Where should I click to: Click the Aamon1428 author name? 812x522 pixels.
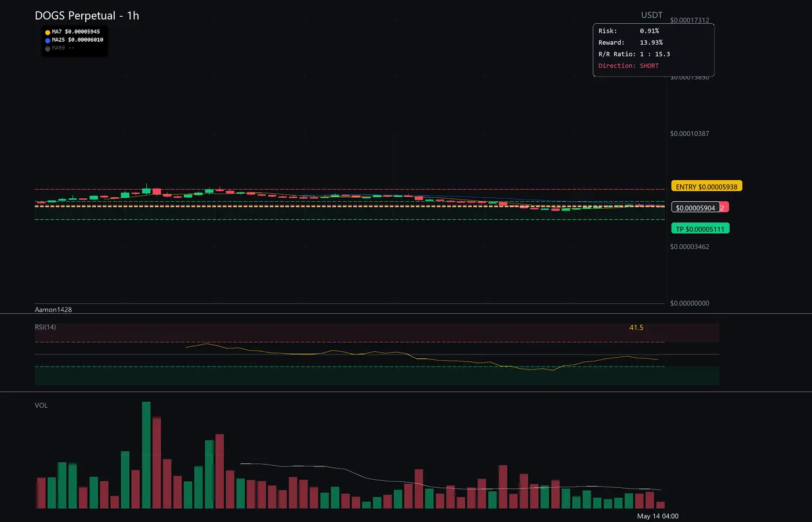coord(53,310)
